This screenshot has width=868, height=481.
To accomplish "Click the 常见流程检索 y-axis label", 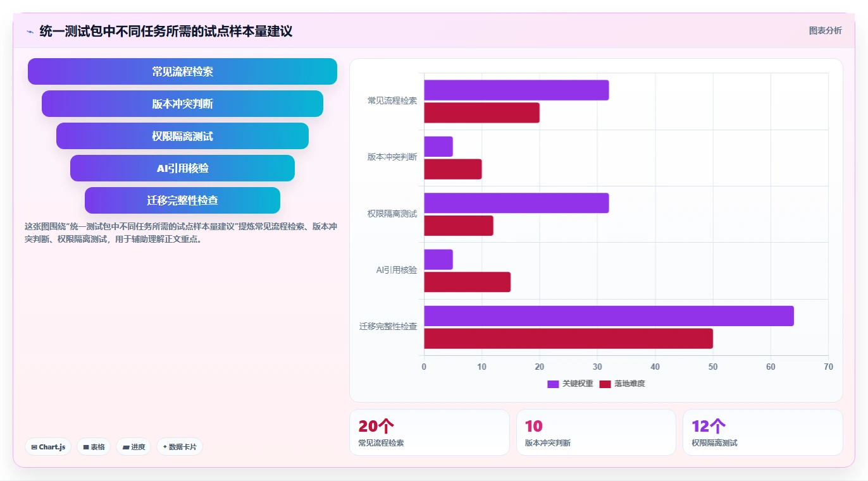I will tap(392, 100).
